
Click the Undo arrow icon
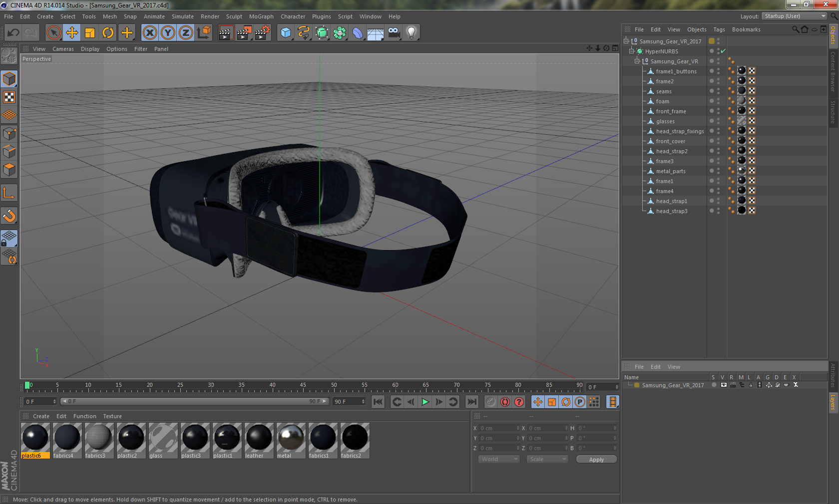coord(13,33)
